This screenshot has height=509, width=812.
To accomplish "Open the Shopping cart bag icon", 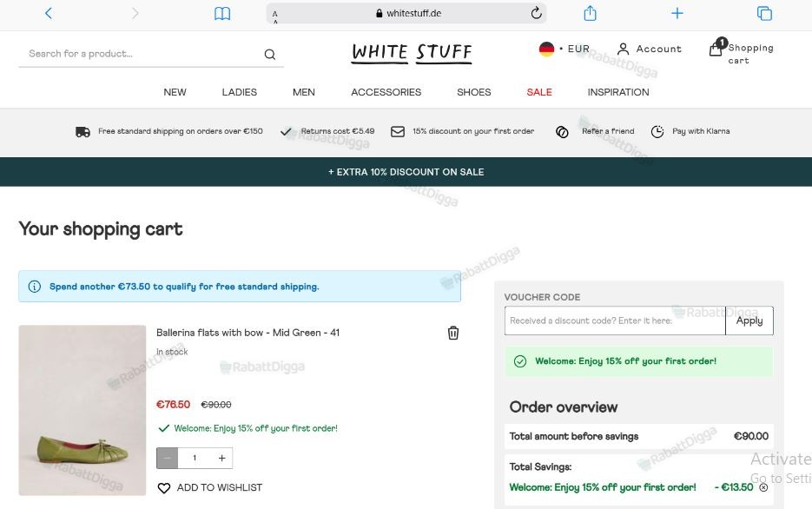I will 716,49.
